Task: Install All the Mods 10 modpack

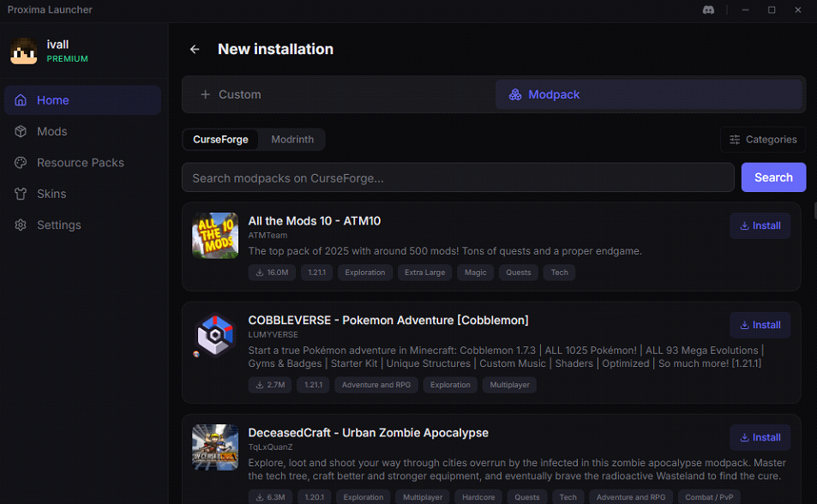Action: tap(760, 226)
